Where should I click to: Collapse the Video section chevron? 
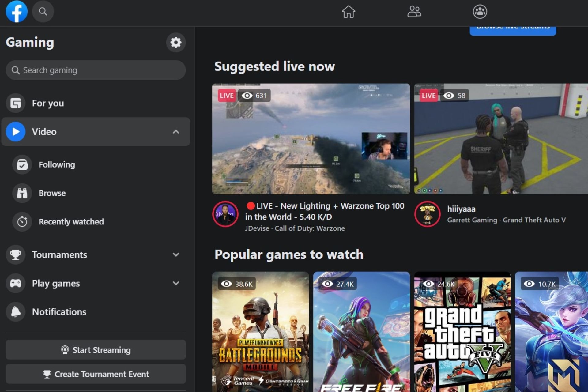[176, 132]
